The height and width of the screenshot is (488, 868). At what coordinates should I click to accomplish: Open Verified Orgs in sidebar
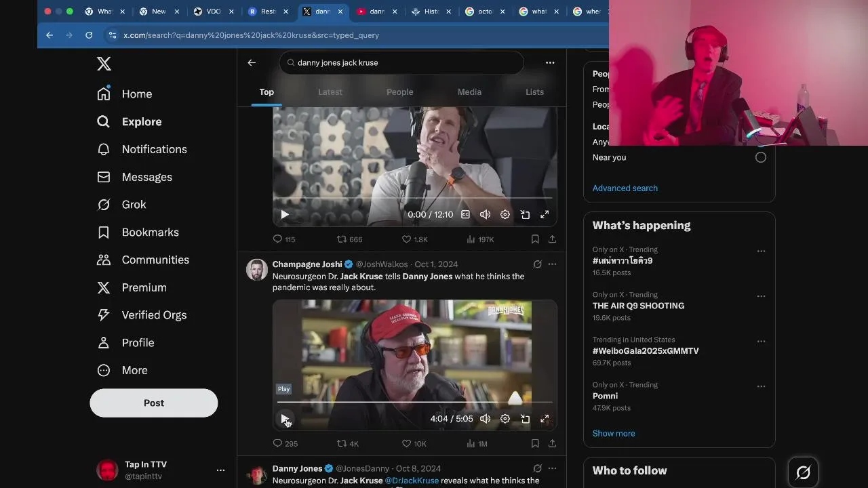point(142,314)
